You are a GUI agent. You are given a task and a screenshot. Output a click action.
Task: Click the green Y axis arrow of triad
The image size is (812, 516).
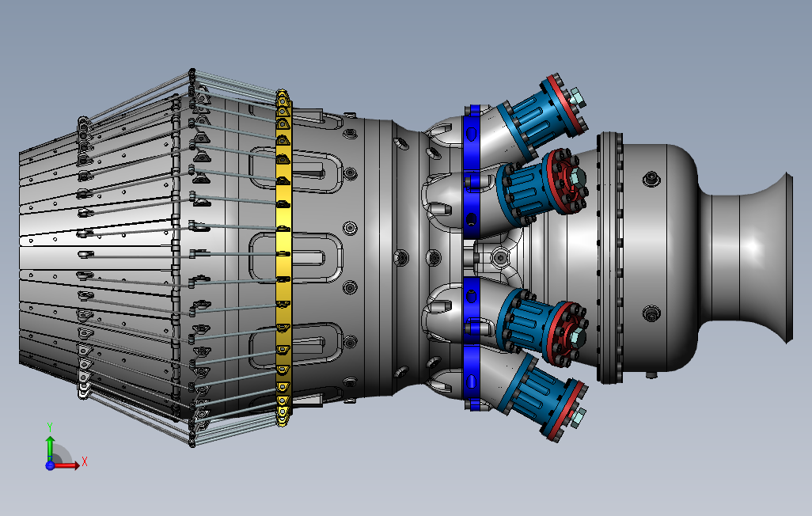50,449
